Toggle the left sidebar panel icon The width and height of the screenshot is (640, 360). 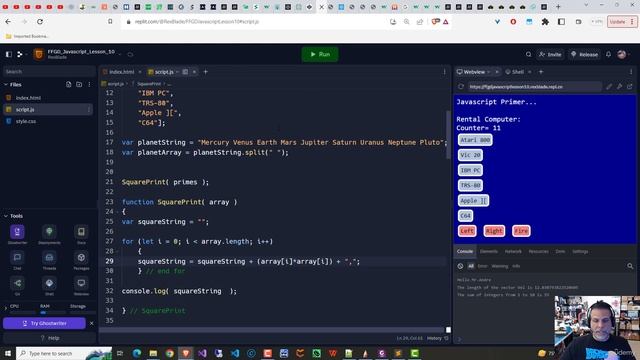[9, 54]
